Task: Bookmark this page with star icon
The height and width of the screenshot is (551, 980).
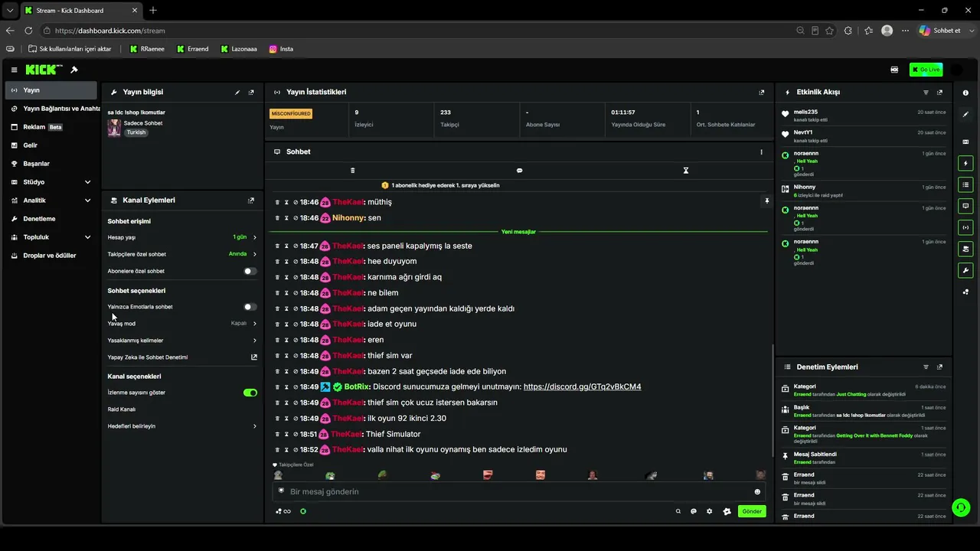Action: (830, 31)
